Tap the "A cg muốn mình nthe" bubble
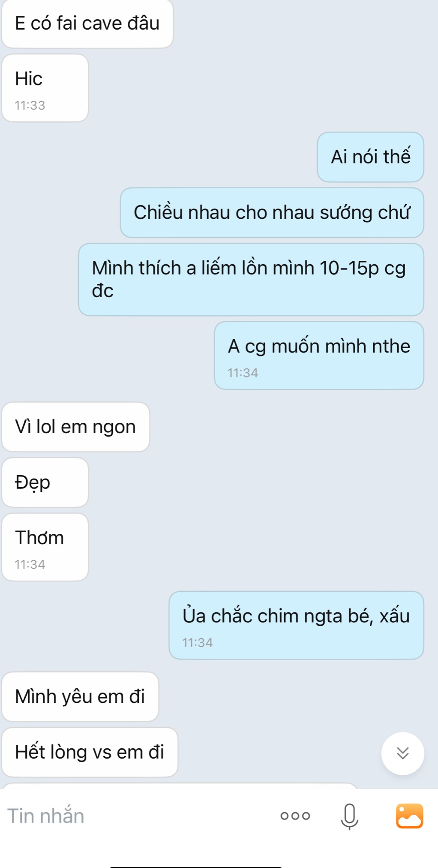 (319, 356)
